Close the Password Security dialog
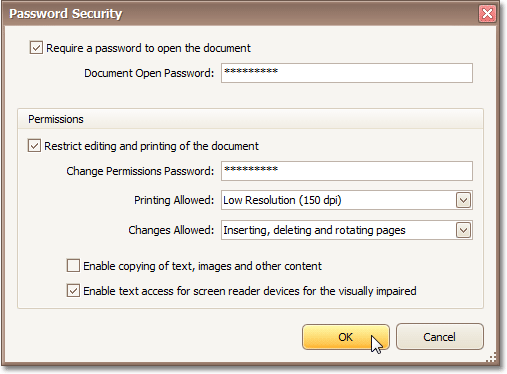This screenshot has height=374, width=507. pos(487,14)
